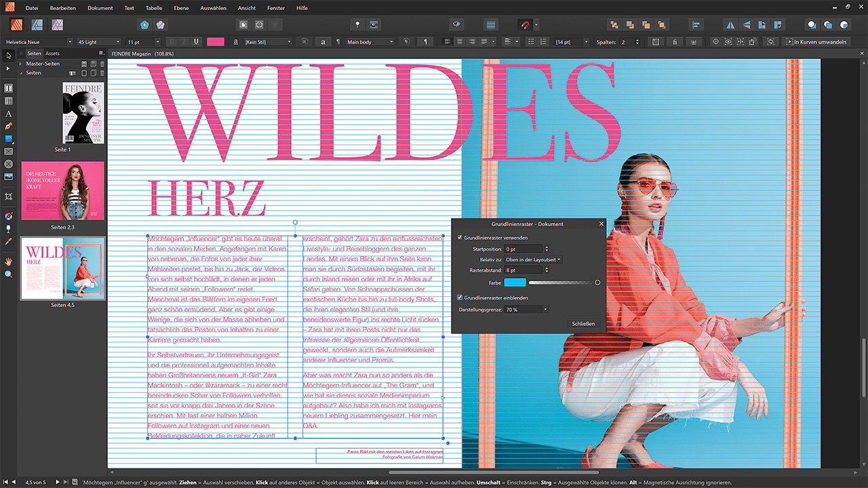Delete master page trash icon
The height and width of the screenshot is (488, 868).
(x=102, y=64)
